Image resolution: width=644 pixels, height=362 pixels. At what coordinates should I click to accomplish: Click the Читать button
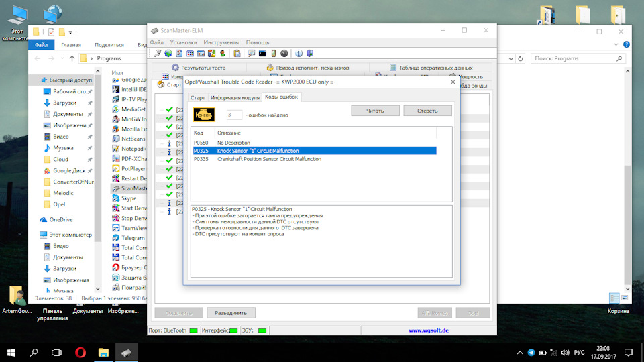(x=375, y=111)
